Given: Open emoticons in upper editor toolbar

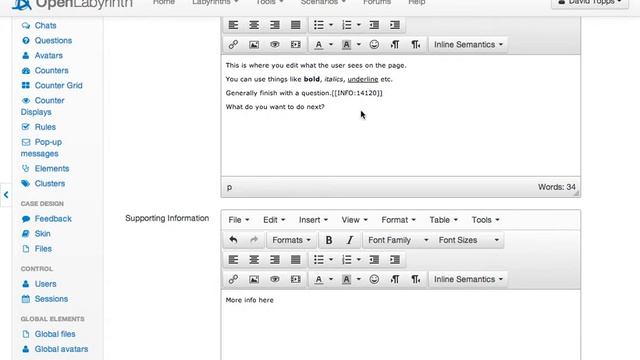Looking at the screenshot, I should [374, 44].
